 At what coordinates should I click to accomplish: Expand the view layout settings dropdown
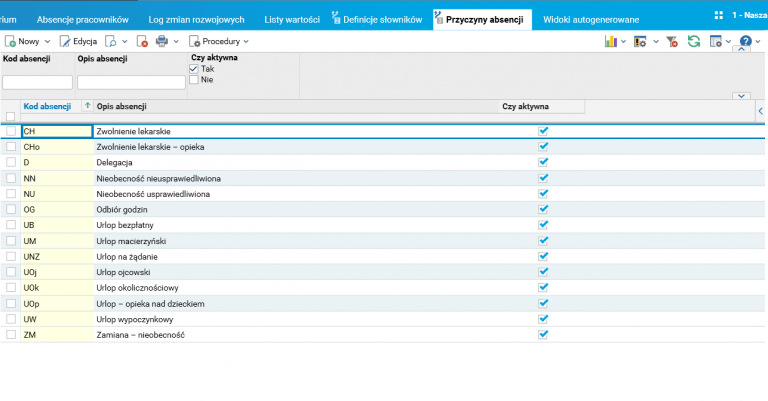(728, 42)
